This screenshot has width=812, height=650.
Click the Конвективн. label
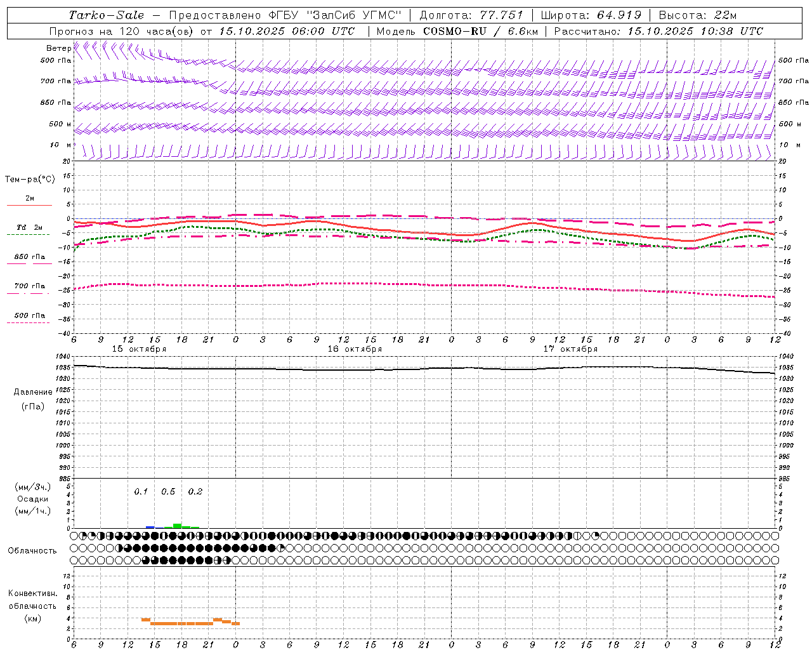pyautogui.click(x=32, y=594)
